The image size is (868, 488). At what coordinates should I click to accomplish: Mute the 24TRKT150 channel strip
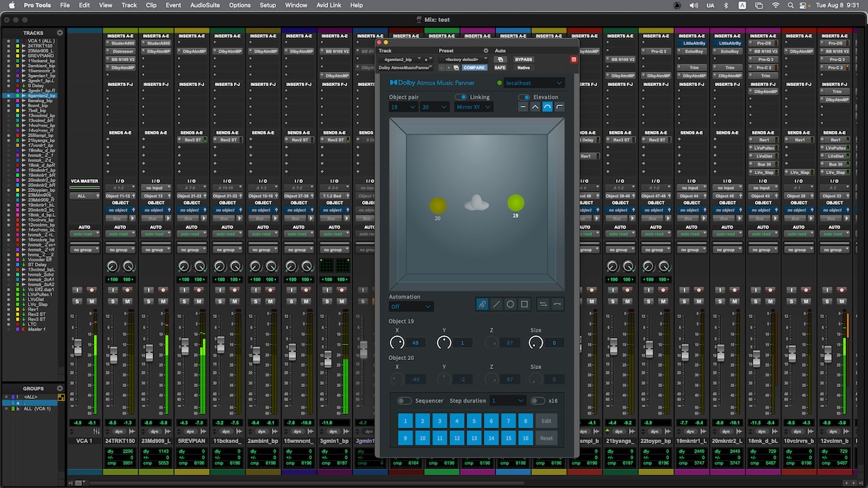[128, 301]
